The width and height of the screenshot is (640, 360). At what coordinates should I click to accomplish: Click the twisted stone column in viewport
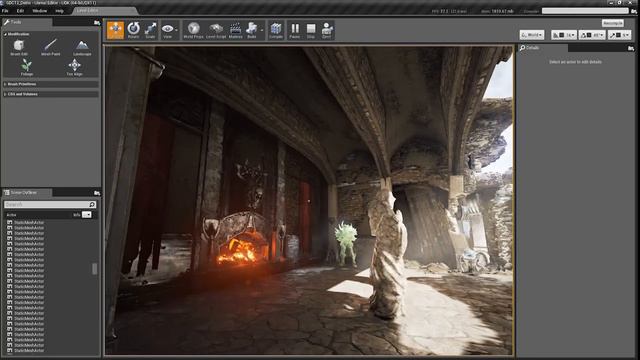[x=387, y=255]
